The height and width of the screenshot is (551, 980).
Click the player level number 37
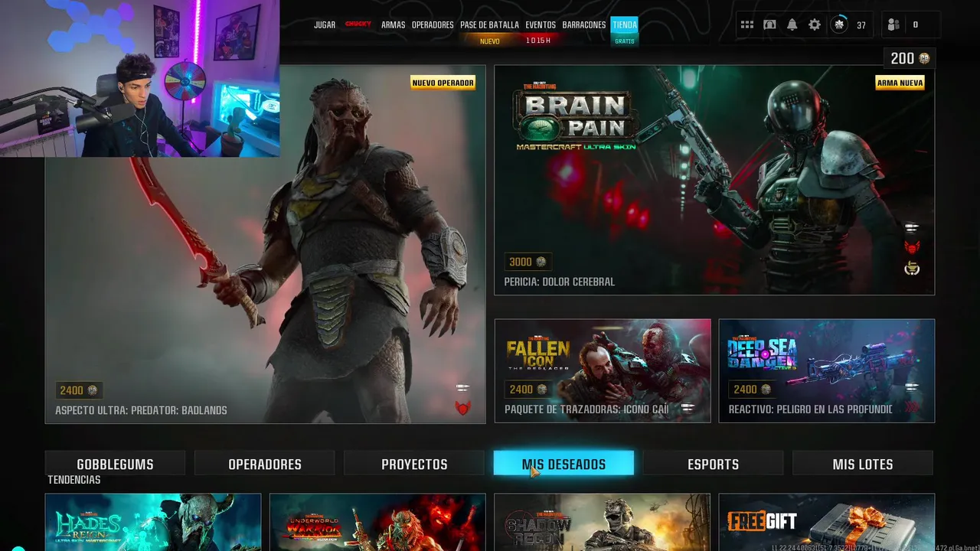861,25
